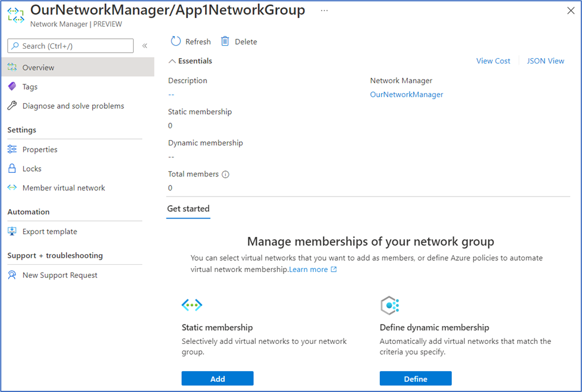
Task: Collapse the sidebar menu with the double chevron
Action: coord(144,46)
